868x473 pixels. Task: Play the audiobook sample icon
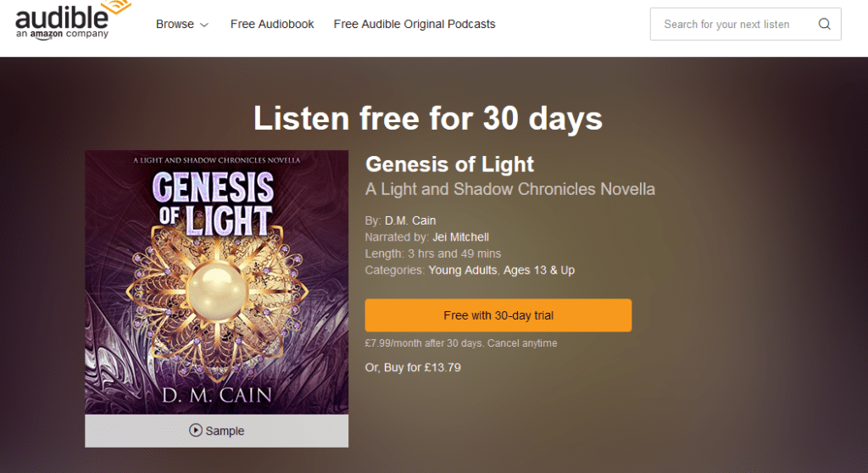pos(196,431)
